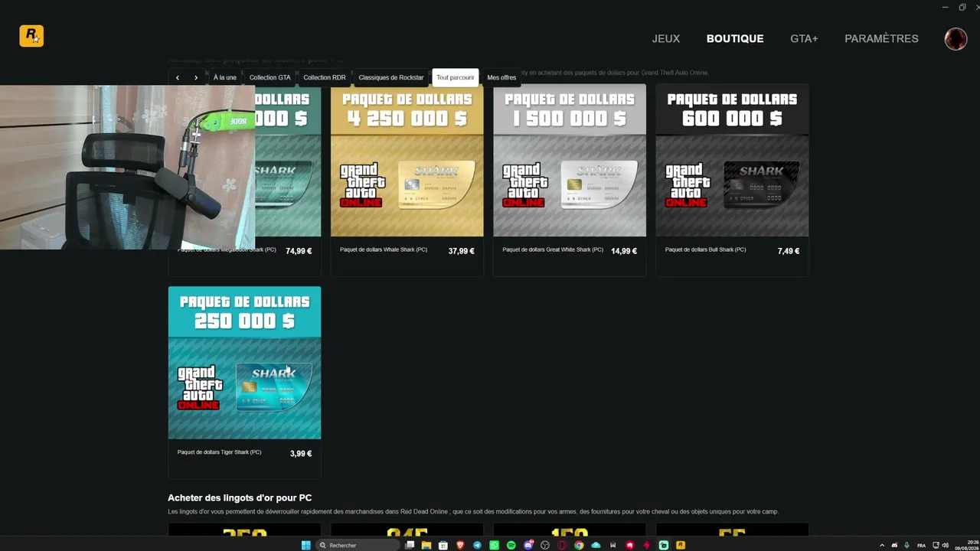Open the red square app in taskbar
The image size is (980, 551).
click(630, 545)
